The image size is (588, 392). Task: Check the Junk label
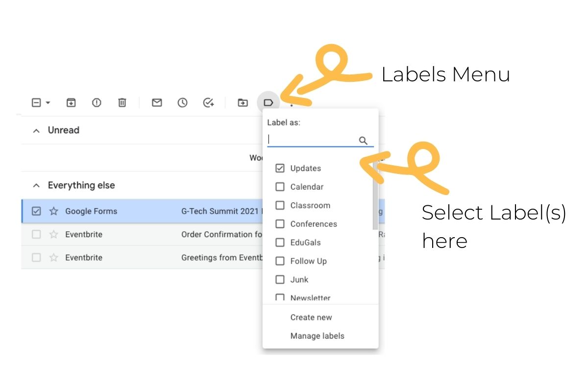point(280,280)
